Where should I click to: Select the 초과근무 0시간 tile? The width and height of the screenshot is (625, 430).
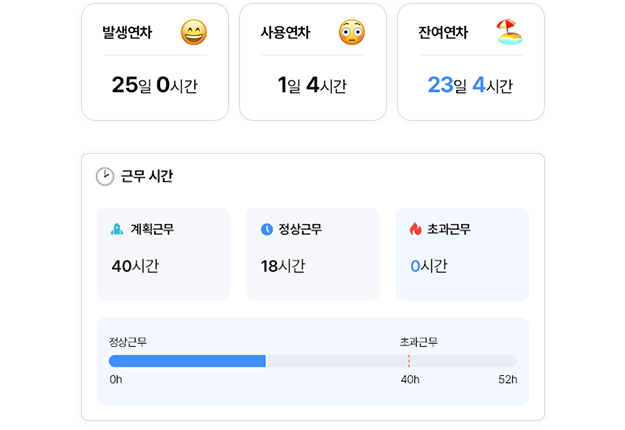pos(462,254)
